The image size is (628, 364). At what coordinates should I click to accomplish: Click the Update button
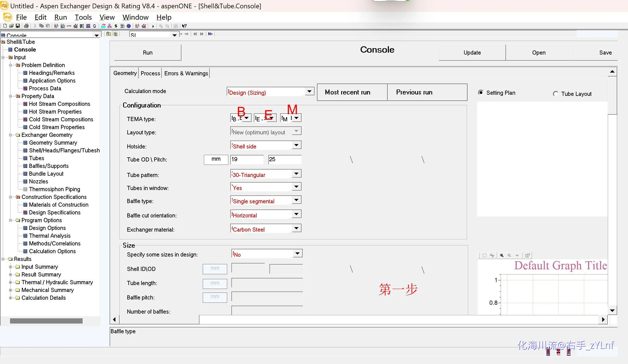(x=472, y=53)
